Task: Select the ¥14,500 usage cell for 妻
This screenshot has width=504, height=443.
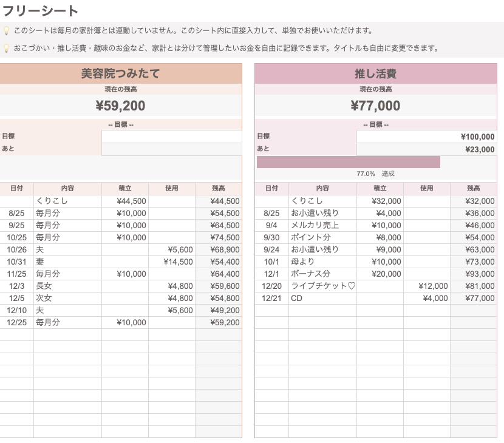Action: tap(172, 262)
